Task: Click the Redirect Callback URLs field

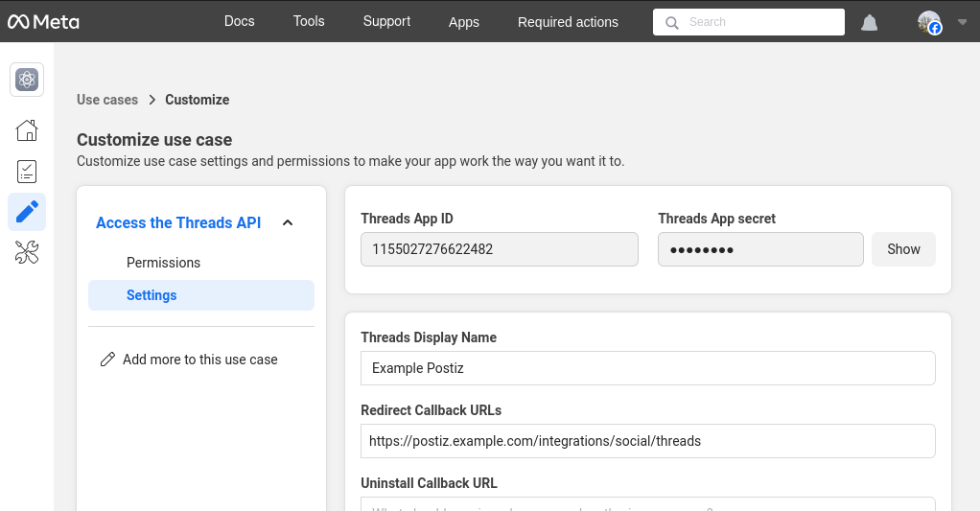Action: tap(647, 441)
